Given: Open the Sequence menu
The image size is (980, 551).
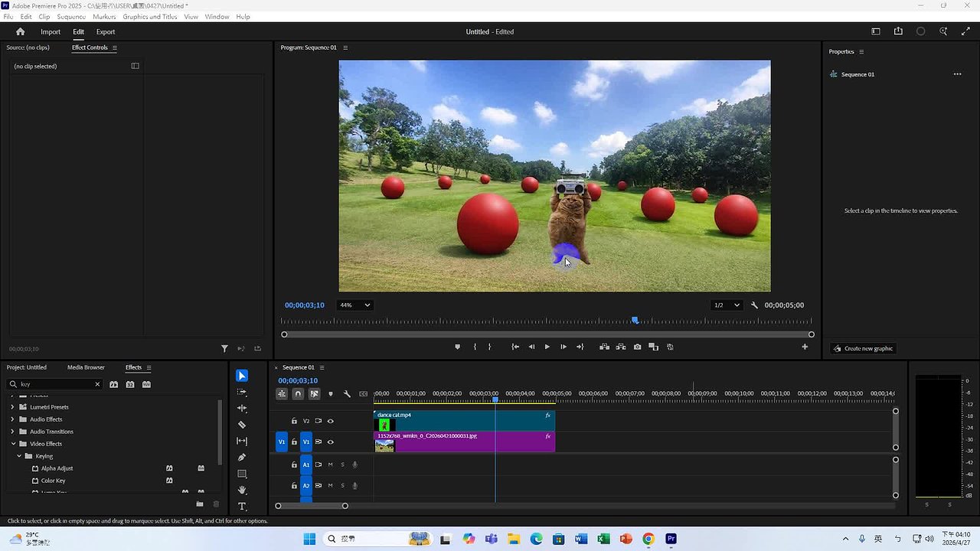Looking at the screenshot, I should click(x=71, y=17).
